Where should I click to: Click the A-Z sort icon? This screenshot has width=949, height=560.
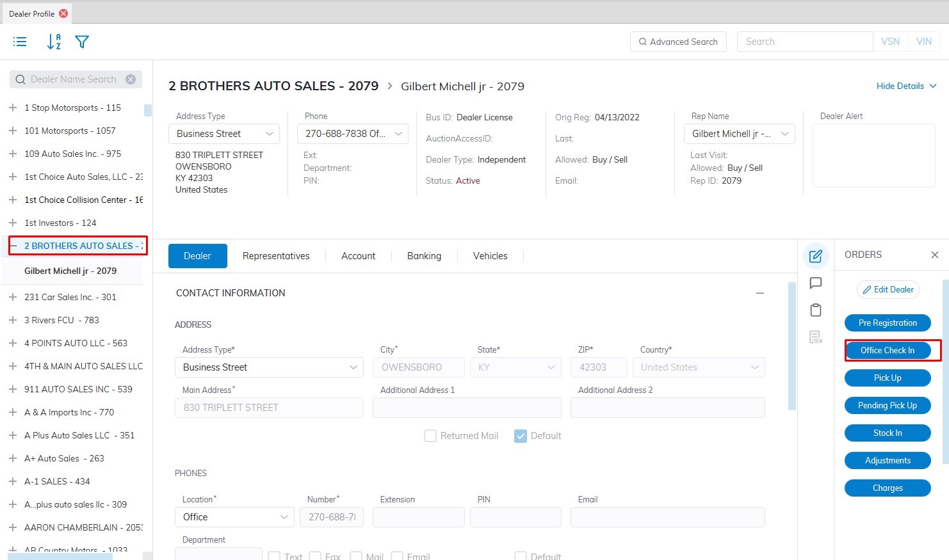pos(54,42)
